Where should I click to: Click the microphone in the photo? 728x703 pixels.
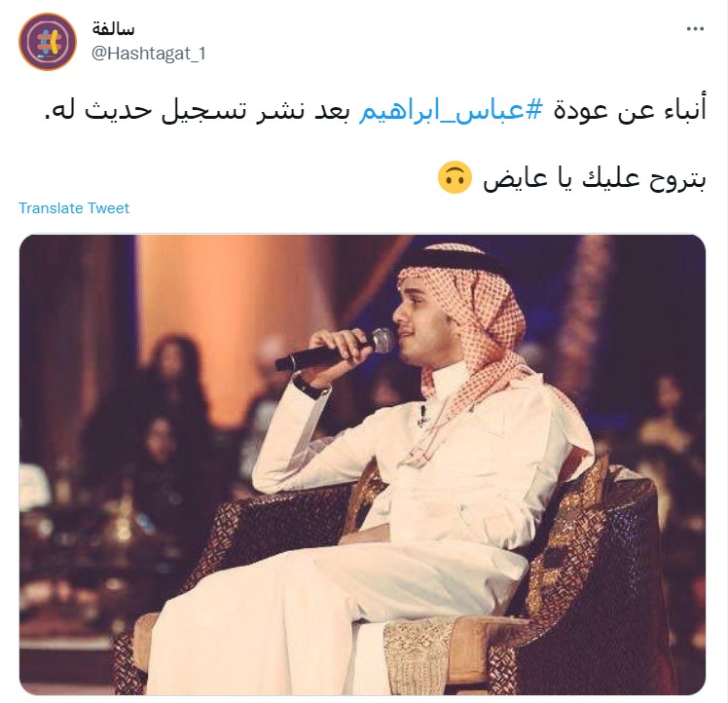334,350
